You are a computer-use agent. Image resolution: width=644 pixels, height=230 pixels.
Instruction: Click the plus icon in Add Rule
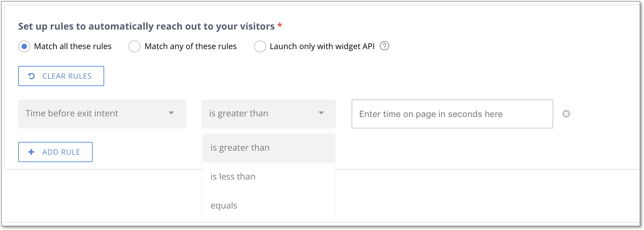pos(32,152)
